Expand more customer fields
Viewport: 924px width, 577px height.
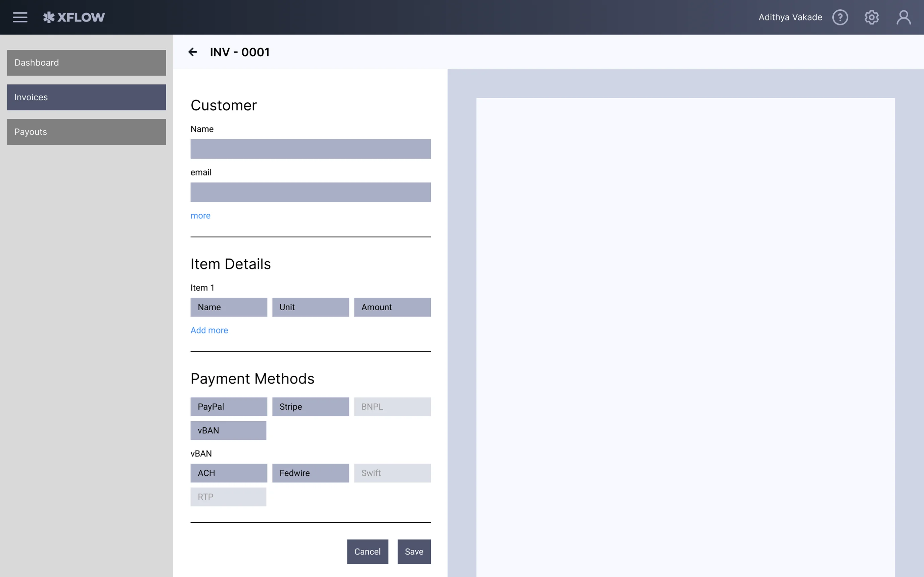tap(200, 215)
